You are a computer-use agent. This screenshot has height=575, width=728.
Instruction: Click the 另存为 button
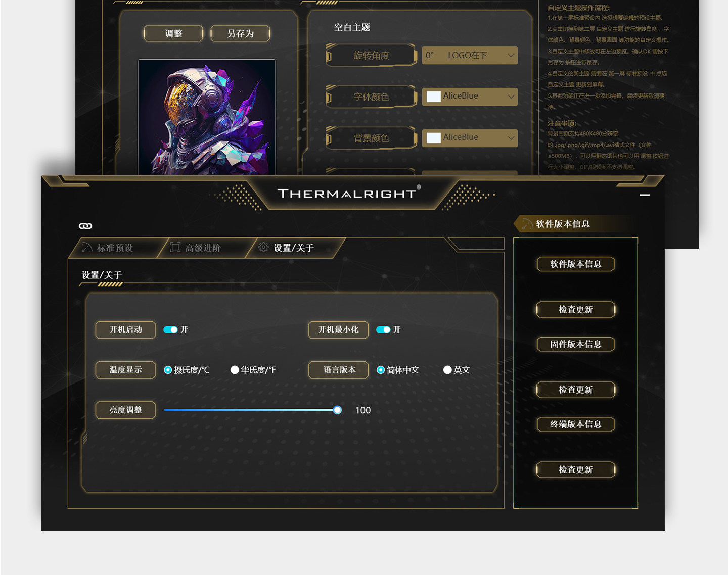(x=240, y=34)
